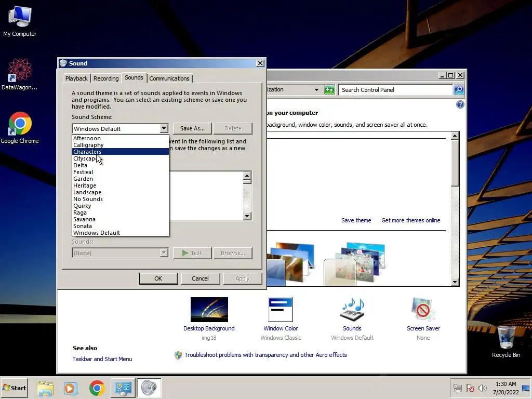532x399 pixels.
Task: Click the theme list scroll up arrow
Action: (455, 136)
